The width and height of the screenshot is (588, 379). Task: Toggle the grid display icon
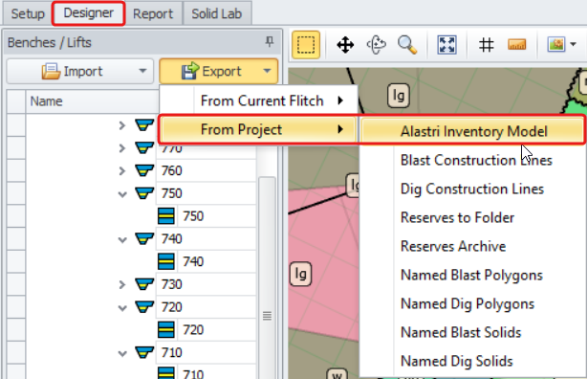click(x=486, y=45)
